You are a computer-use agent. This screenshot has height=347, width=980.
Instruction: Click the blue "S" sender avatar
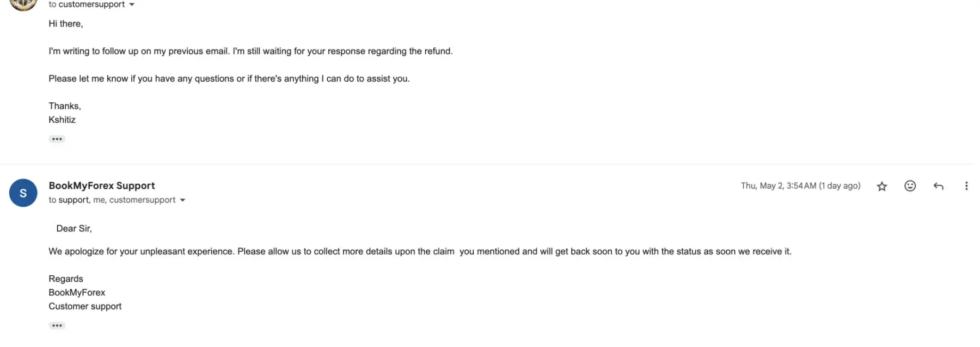(23, 193)
